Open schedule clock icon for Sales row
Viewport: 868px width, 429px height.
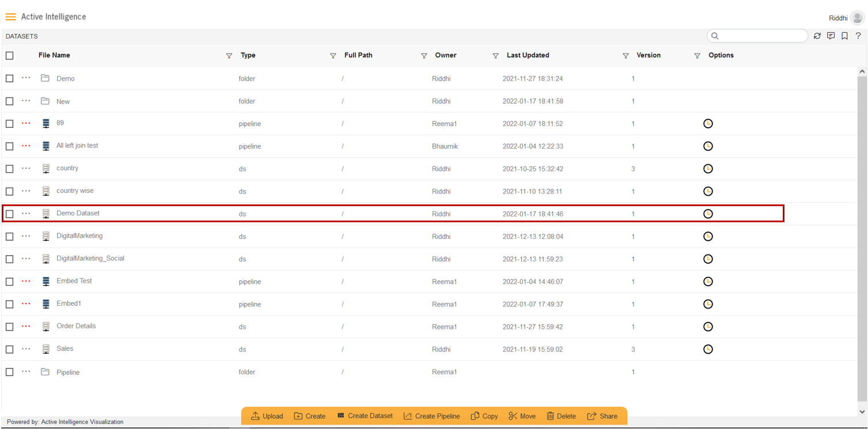[x=708, y=349]
